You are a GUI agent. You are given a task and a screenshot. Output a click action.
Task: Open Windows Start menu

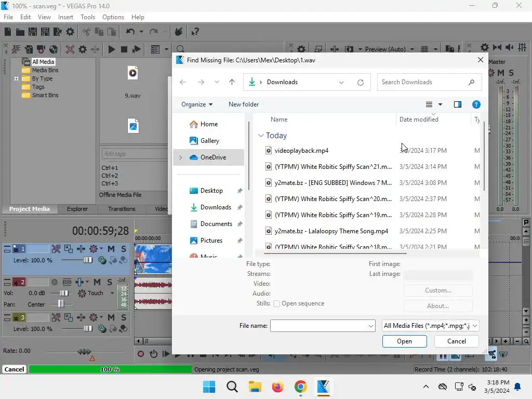click(x=209, y=387)
